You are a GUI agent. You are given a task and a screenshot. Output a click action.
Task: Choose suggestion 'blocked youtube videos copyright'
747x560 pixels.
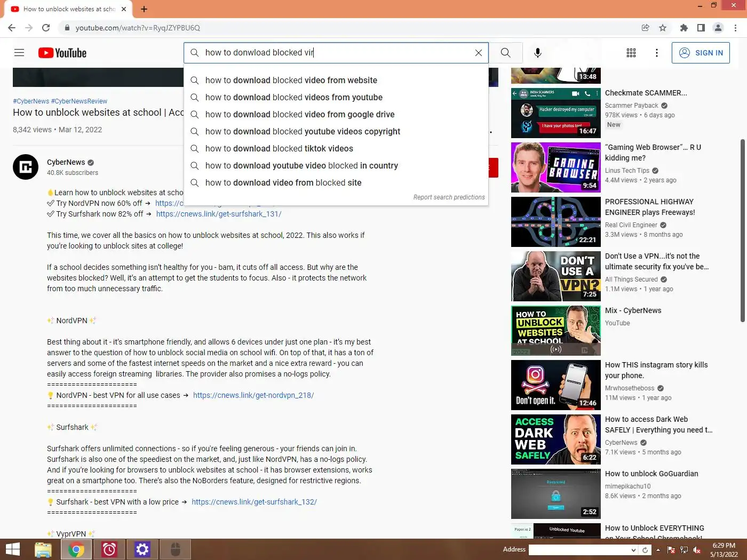tap(336, 131)
